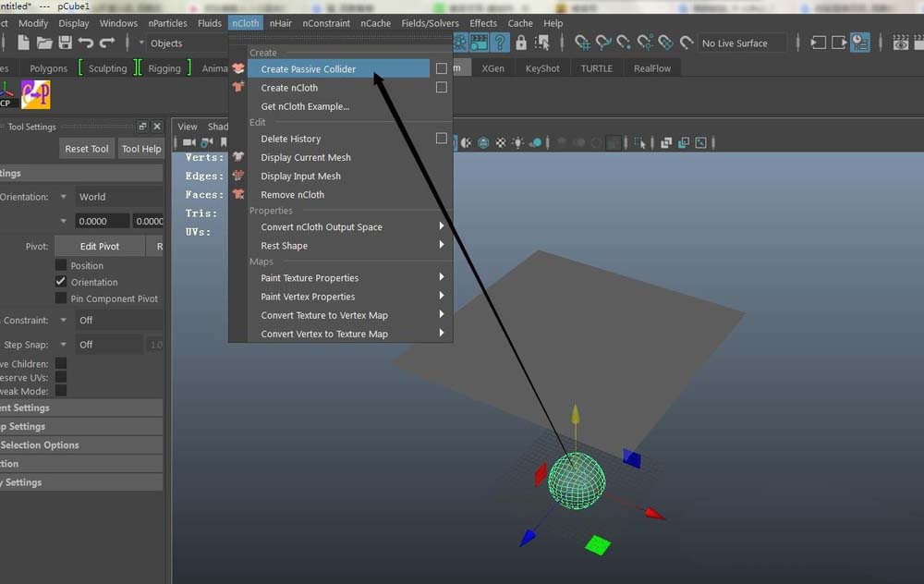Click the help question mark icon
Viewport: 924px width, 584px height.
500,43
